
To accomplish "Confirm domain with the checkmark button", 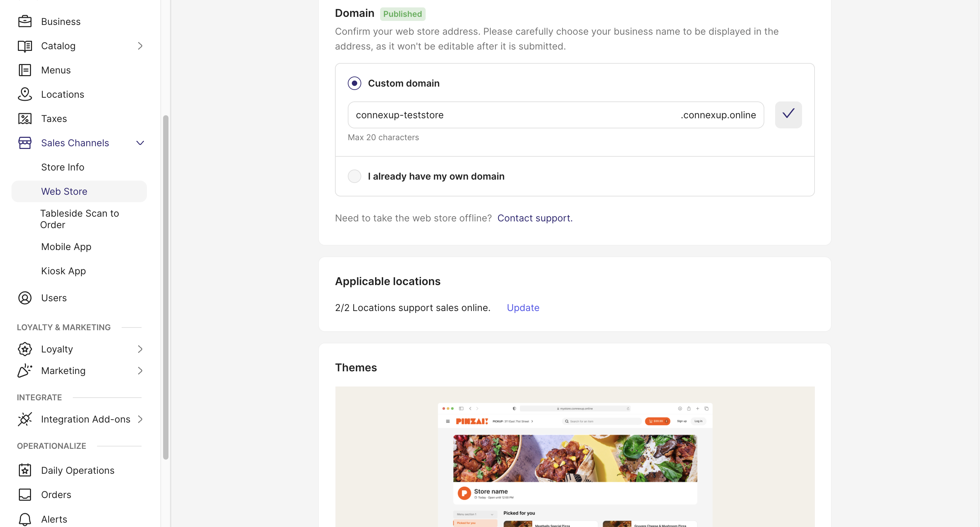I will tap(788, 115).
